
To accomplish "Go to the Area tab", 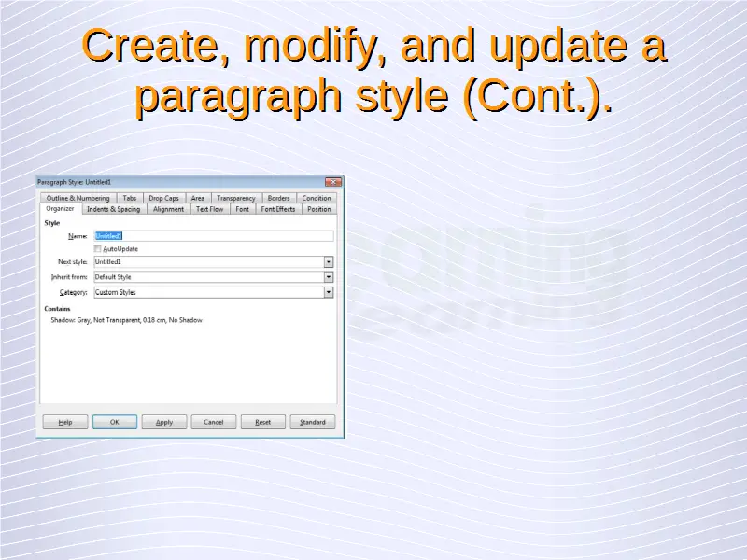I will tap(198, 198).
